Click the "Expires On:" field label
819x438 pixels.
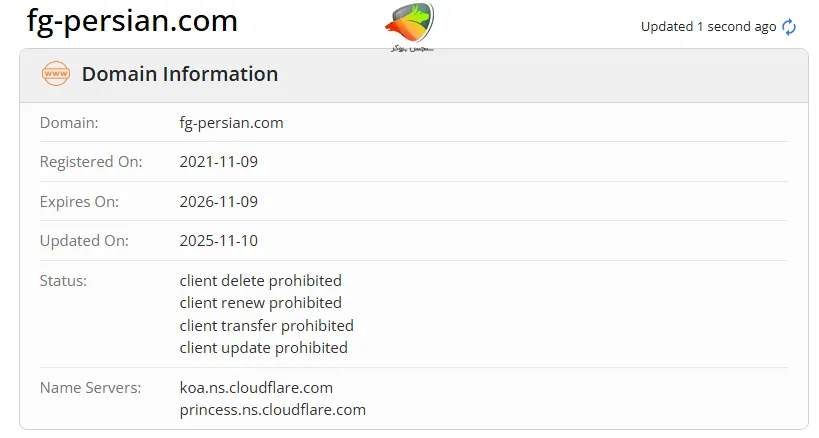click(x=79, y=201)
